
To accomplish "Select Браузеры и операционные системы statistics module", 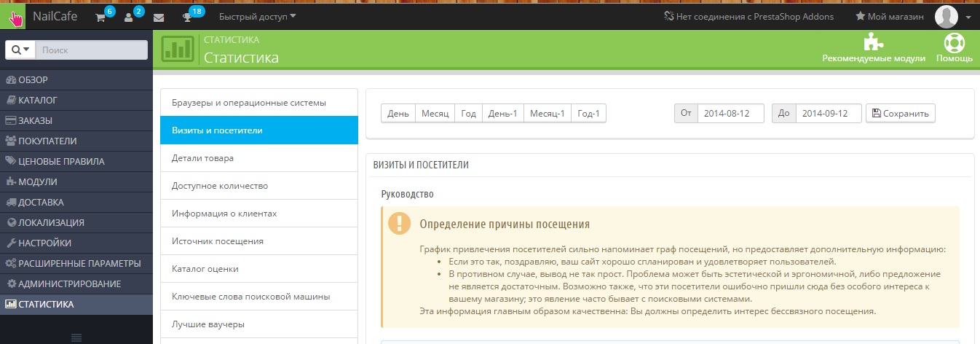I will tap(259, 103).
